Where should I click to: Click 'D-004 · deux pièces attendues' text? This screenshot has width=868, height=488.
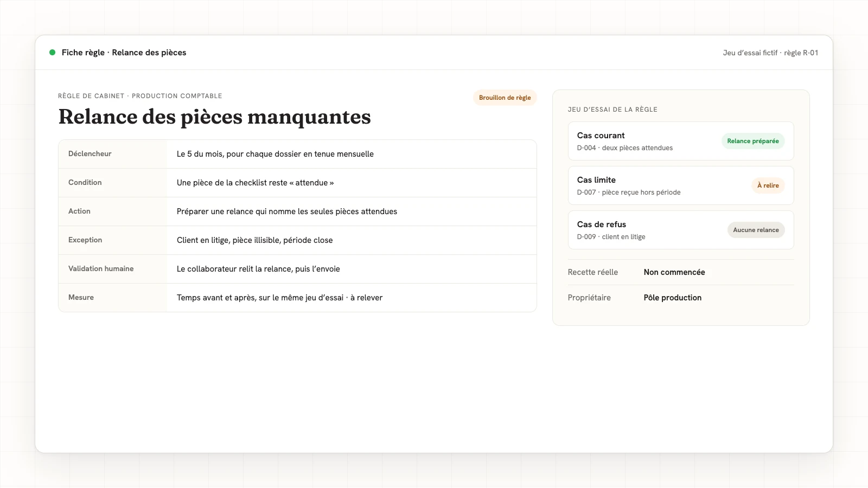[x=625, y=148]
